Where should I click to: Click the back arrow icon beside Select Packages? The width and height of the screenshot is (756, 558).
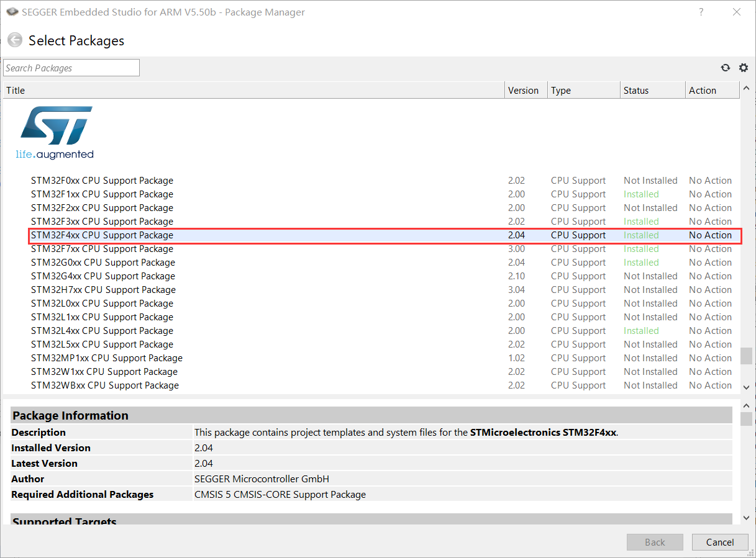point(14,40)
